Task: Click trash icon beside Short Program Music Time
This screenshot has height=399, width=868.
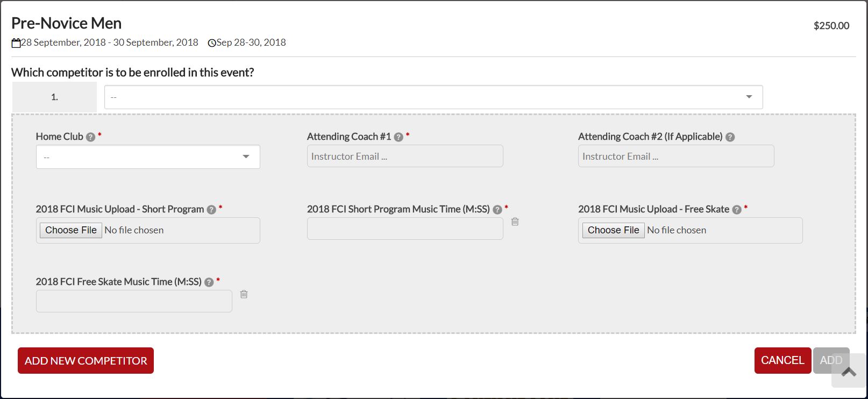Action: coord(515,222)
